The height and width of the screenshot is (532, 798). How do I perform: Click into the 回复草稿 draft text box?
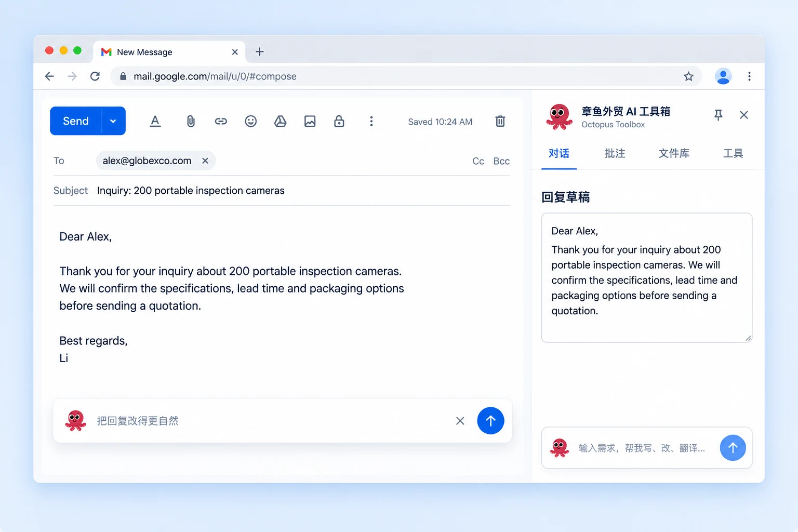click(x=647, y=277)
